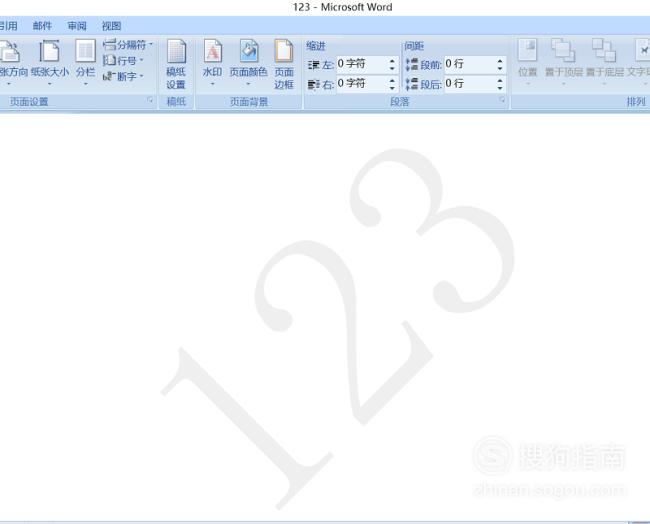This screenshot has height=524, width=650.
Task: Click the 段前 spacing before field
Action: point(469,64)
